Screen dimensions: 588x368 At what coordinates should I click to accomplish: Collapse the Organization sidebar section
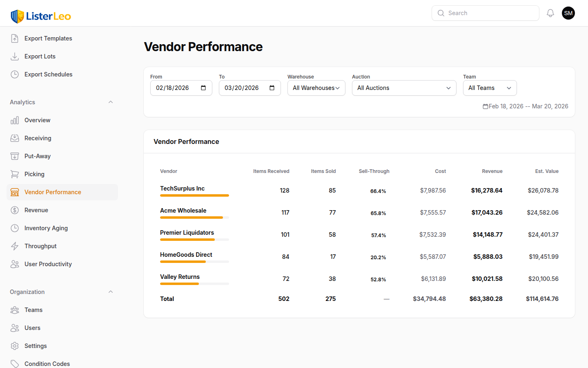click(x=111, y=292)
